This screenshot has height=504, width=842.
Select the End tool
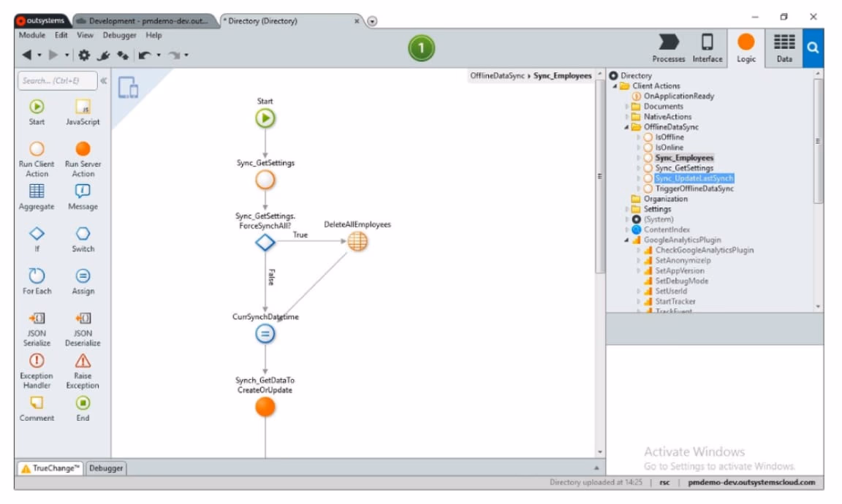pos(83,408)
